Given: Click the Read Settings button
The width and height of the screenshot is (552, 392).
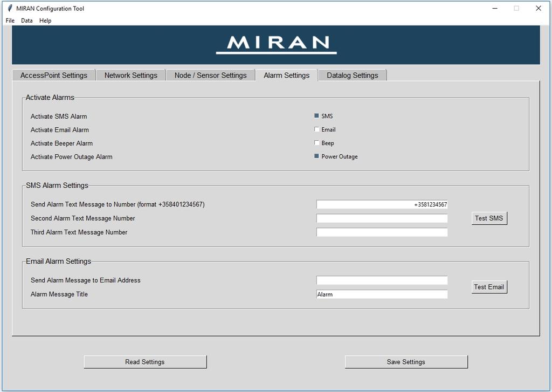Looking at the screenshot, I should 145,362.
